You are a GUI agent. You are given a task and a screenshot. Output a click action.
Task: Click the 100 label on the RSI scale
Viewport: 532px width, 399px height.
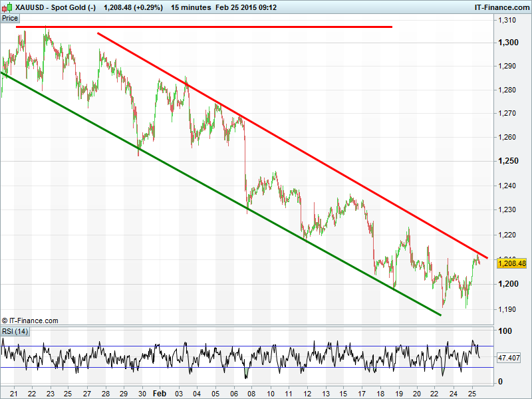(505, 331)
